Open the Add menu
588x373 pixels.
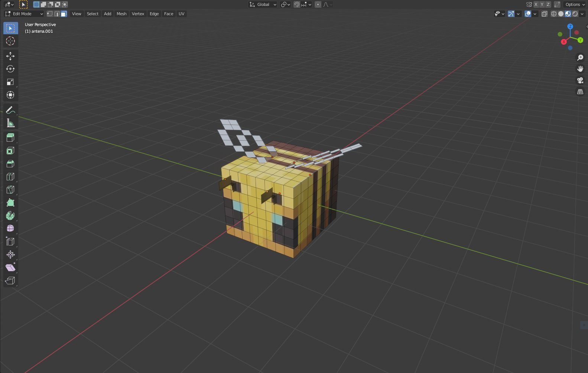[107, 14]
